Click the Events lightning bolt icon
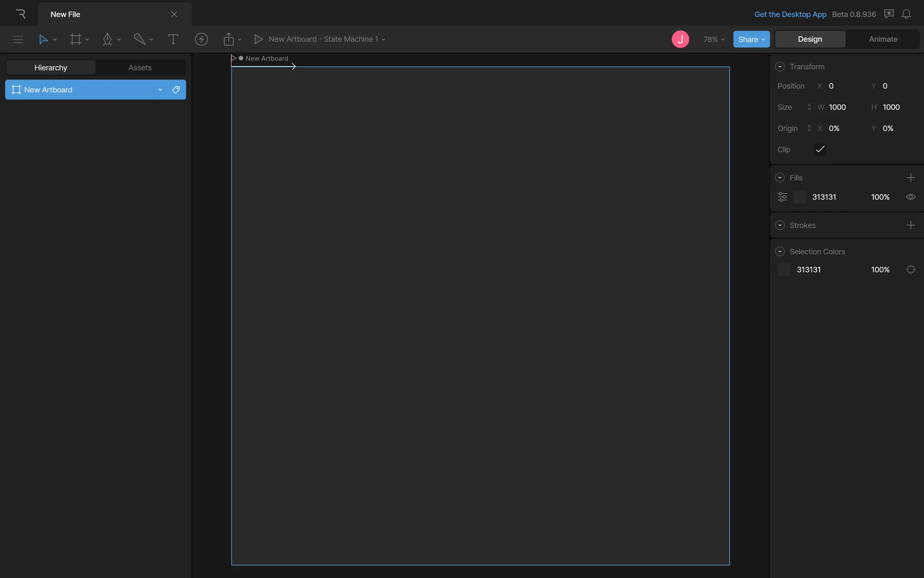Viewport: 924px width, 578px height. click(201, 39)
